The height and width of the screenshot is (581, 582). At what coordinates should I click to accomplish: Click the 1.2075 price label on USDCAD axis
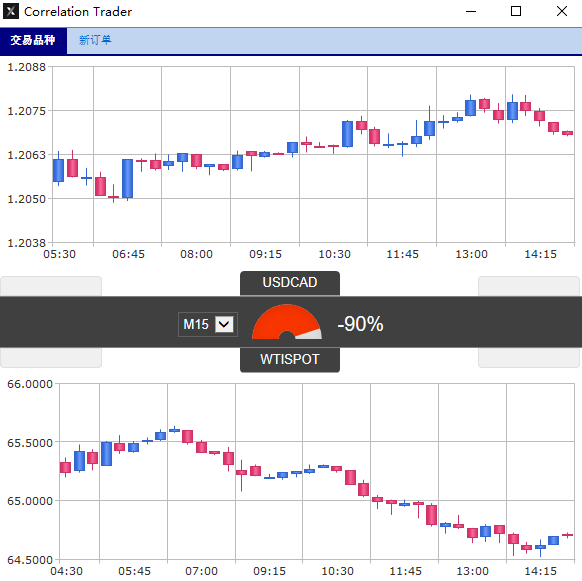pos(26,111)
